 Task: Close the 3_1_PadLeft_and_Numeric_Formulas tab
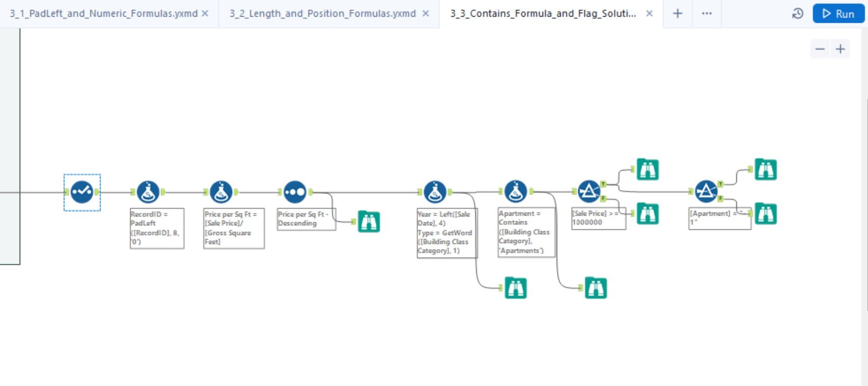[205, 14]
